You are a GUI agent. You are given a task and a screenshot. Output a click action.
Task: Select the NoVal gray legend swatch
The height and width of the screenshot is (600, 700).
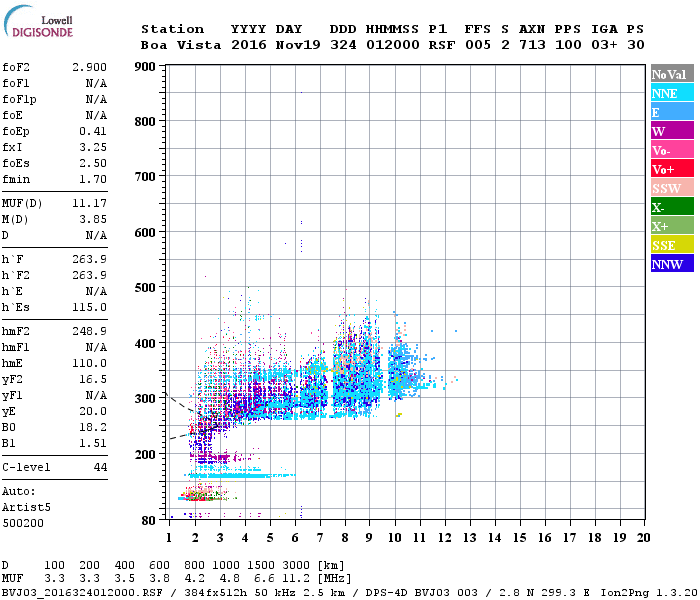coord(672,74)
